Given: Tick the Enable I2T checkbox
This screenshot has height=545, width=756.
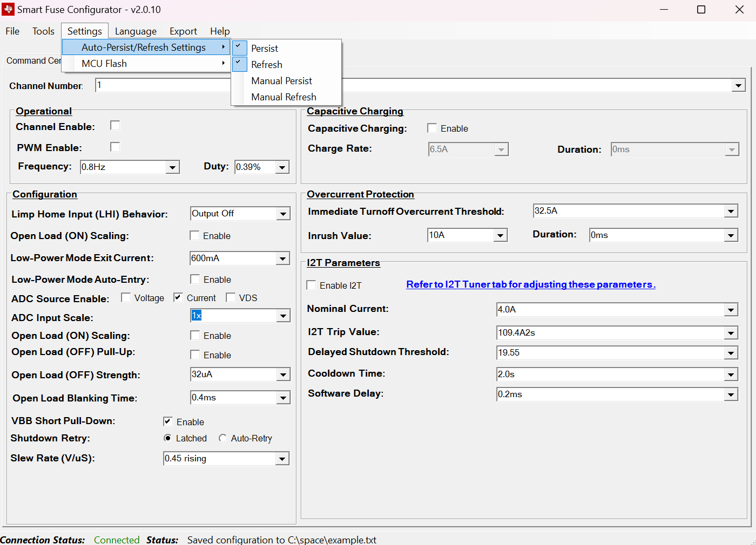Looking at the screenshot, I should 311,285.
